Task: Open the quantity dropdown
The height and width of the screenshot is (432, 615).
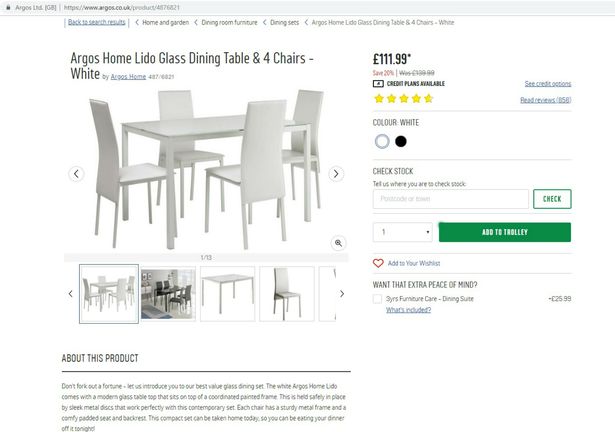Action: [x=402, y=232]
